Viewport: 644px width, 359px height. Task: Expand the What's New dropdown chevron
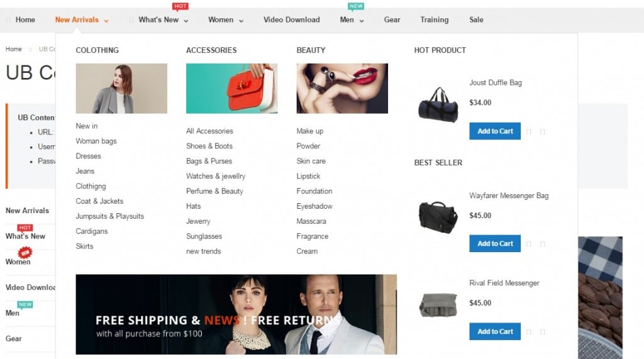point(186,21)
